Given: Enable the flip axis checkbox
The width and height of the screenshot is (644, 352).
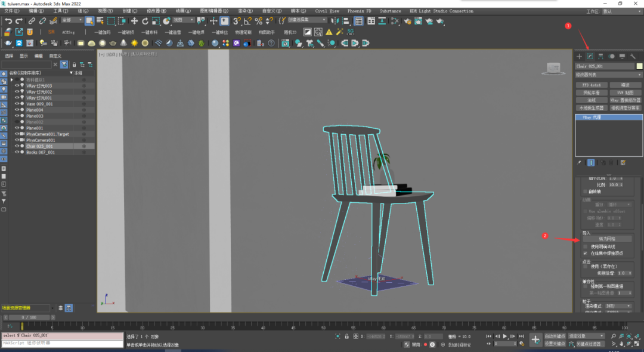Looking at the screenshot, I should tap(585, 191).
